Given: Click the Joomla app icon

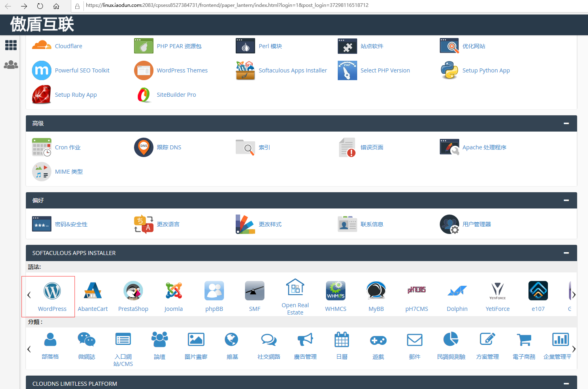Looking at the screenshot, I should [174, 291].
